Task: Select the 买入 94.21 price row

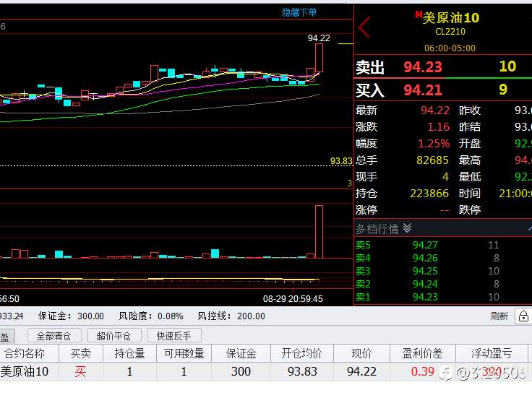Action: pos(443,90)
